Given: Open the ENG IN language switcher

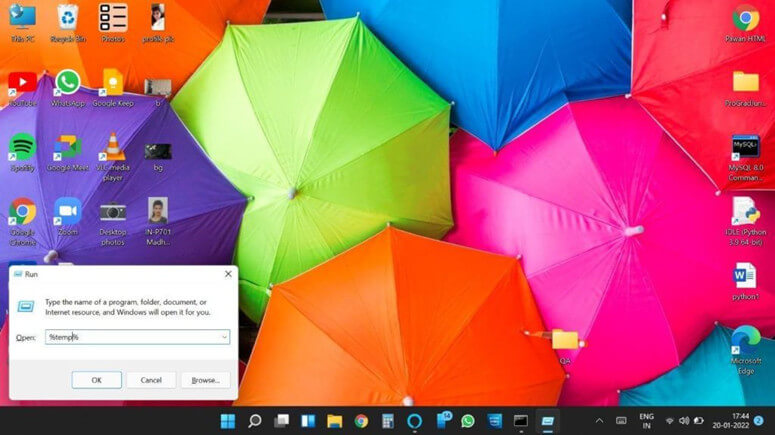Looking at the screenshot, I should [646, 421].
